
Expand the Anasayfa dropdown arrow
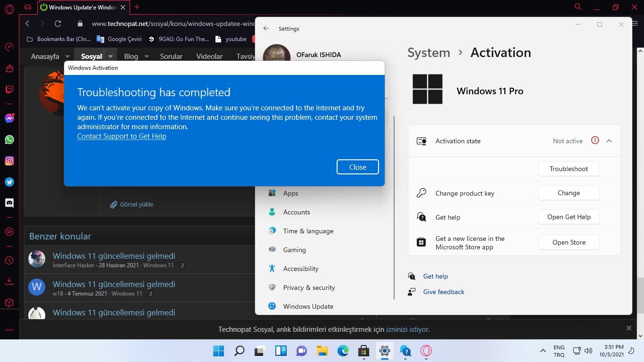[x=67, y=57]
